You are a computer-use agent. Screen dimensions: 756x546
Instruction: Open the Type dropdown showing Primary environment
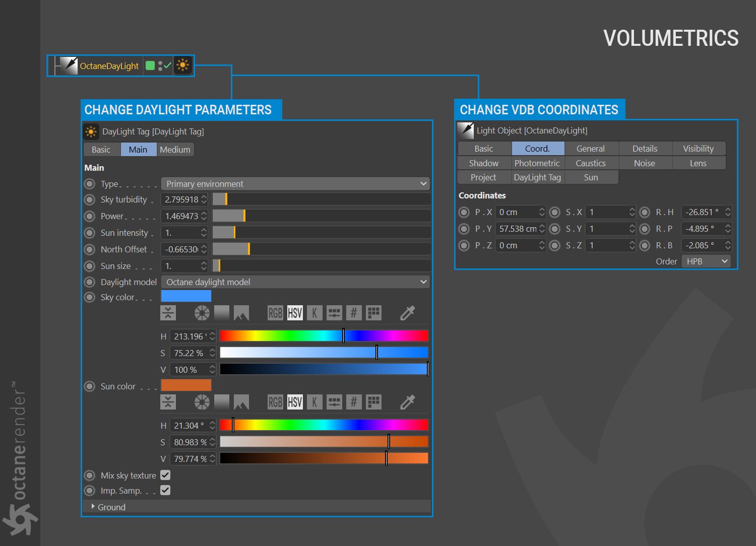(x=295, y=184)
